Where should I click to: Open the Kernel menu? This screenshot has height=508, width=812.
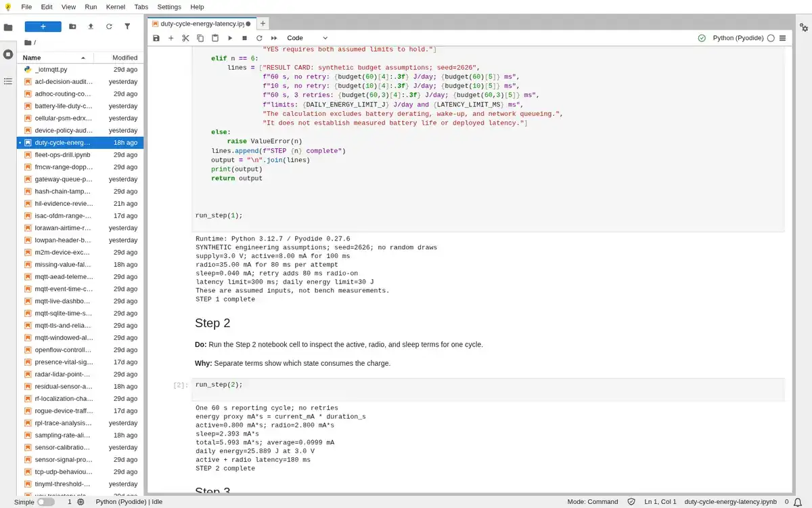coord(116,7)
